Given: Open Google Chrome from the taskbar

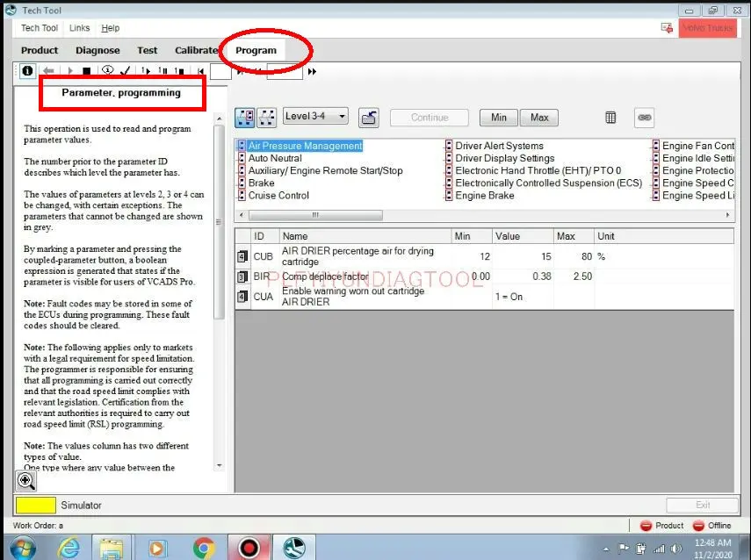Looking at the screenshot, I should tap(204, 548).
